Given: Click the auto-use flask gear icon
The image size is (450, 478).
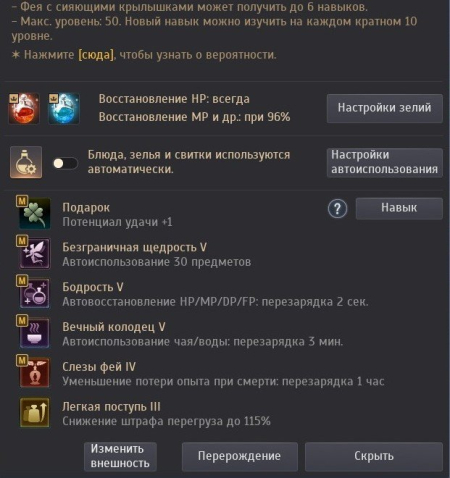Looking at the screenshot, I should (x=26, y=162).
